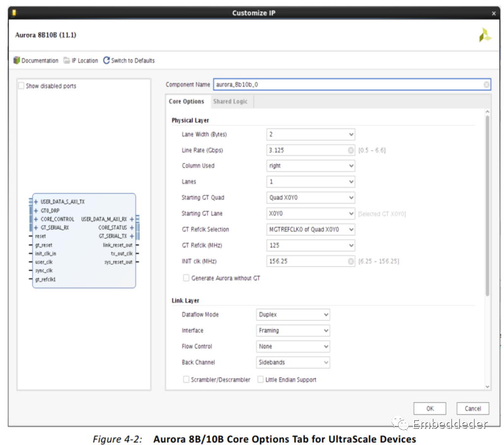Switch to Shared Logic tab

point(231,102)
